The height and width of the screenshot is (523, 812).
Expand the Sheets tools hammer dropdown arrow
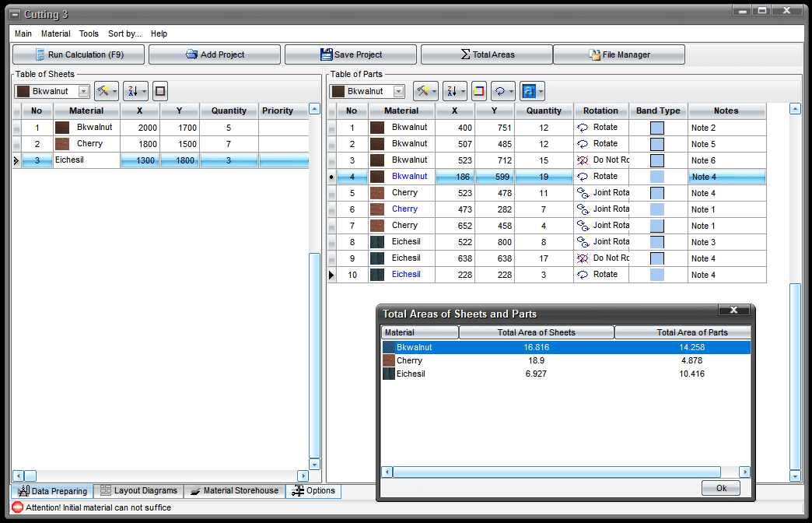click(114, 92)
